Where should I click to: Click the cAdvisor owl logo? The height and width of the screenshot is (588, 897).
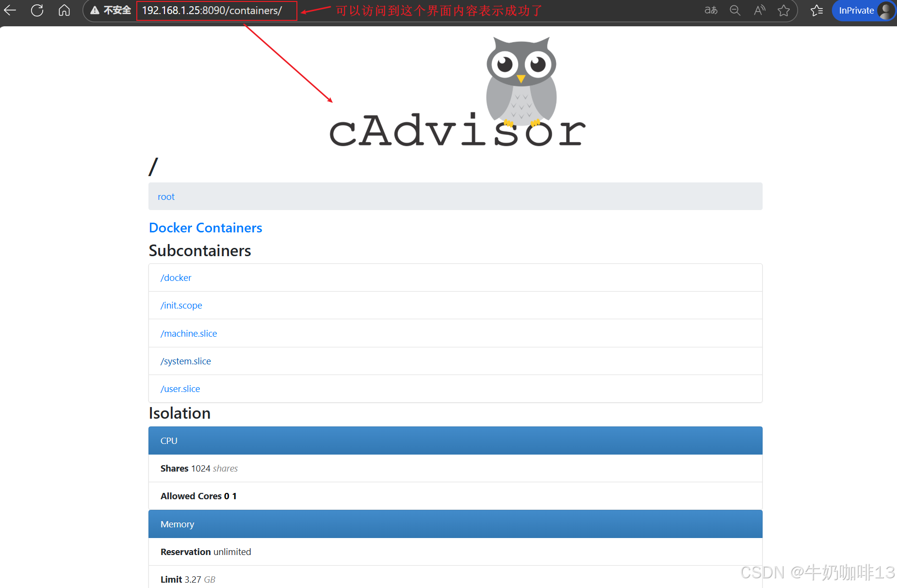click(x=457, y=92)
